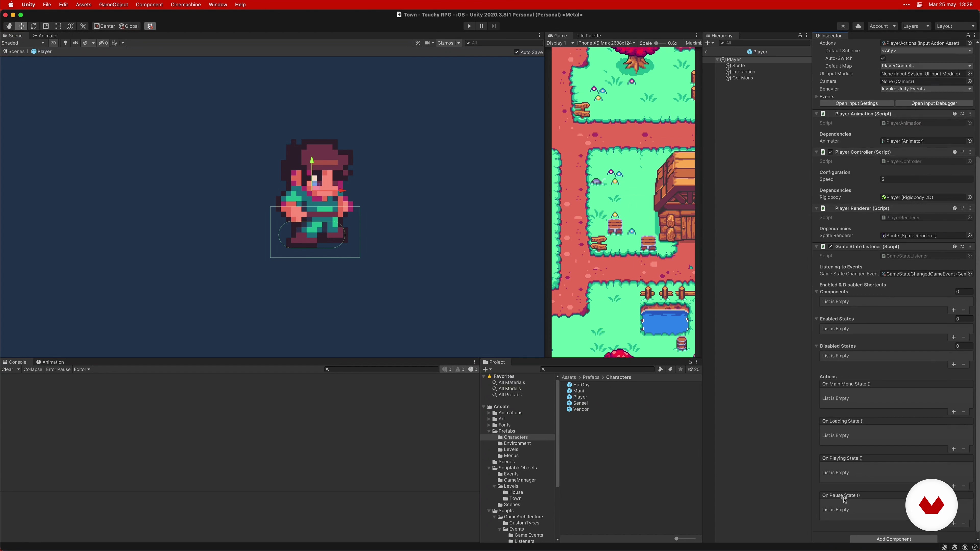
Task: Switch to the Tile Palette tab
Action: coord(589,35)
